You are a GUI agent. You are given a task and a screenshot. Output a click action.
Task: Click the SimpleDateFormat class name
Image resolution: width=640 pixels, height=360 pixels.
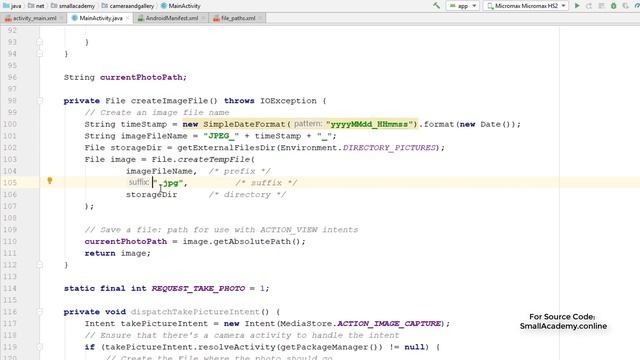point(244,124)
